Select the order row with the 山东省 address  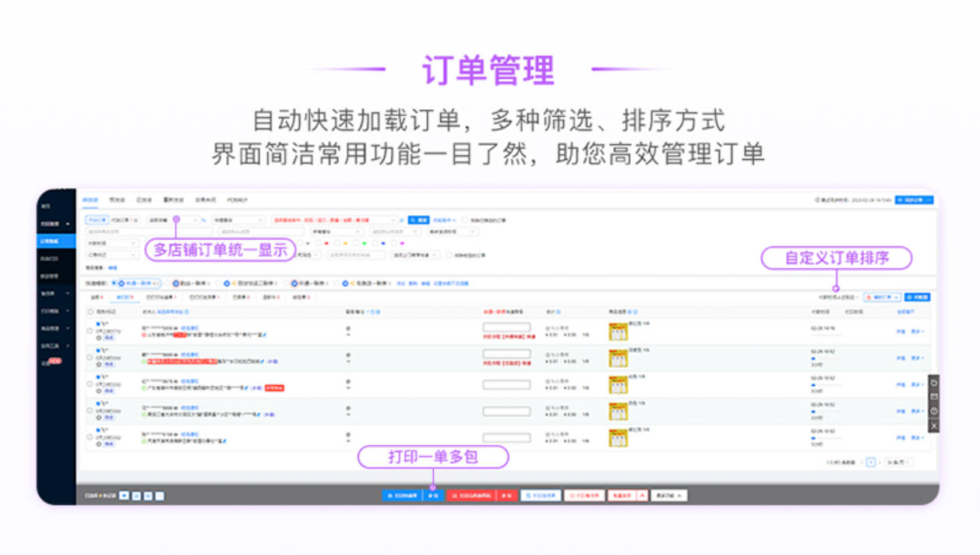[x=90, y=331]
